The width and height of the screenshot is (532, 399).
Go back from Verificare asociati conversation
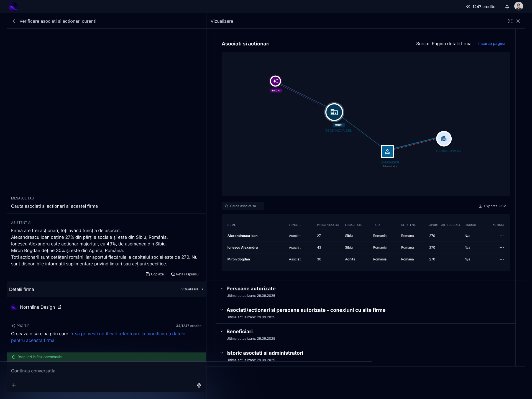pyautogui.click(x=14, y=21)
